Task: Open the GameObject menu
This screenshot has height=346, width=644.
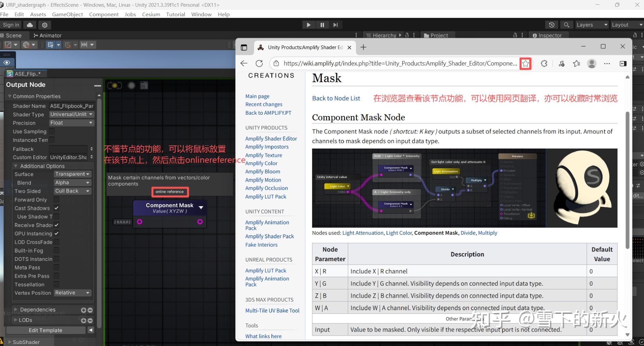Action: click(x=67, y=14)
